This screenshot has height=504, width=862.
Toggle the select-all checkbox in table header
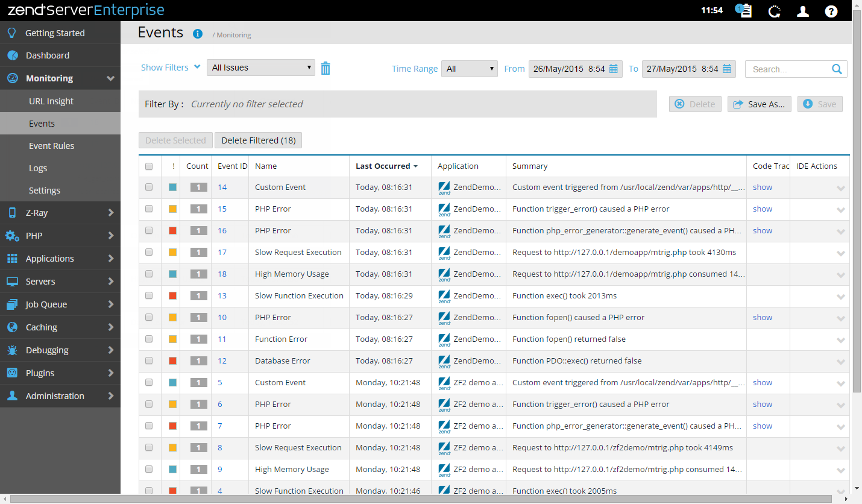pos(149,166)
